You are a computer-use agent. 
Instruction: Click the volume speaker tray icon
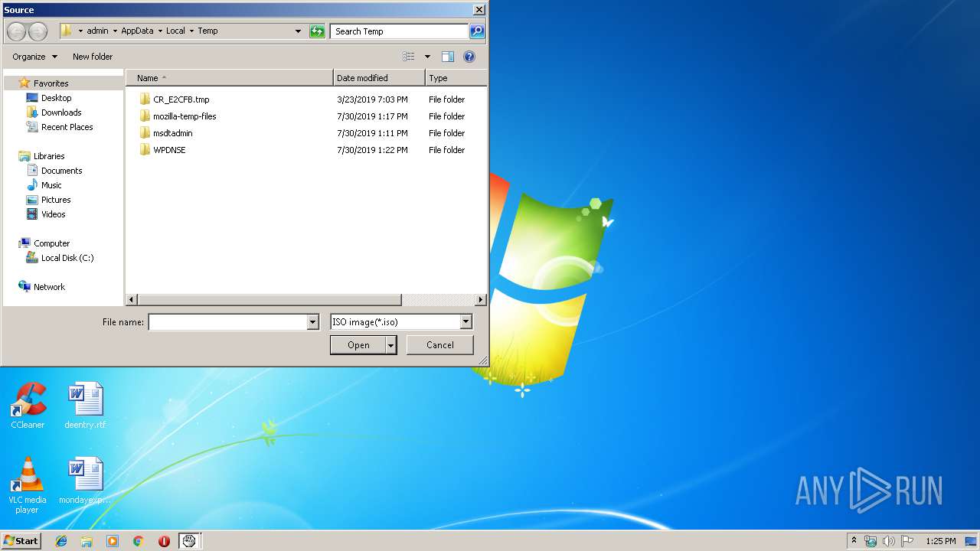(x=888, y=541)
